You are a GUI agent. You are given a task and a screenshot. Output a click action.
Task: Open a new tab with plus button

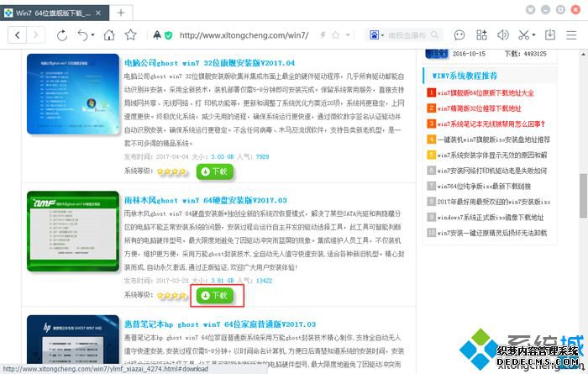point(121,13)
